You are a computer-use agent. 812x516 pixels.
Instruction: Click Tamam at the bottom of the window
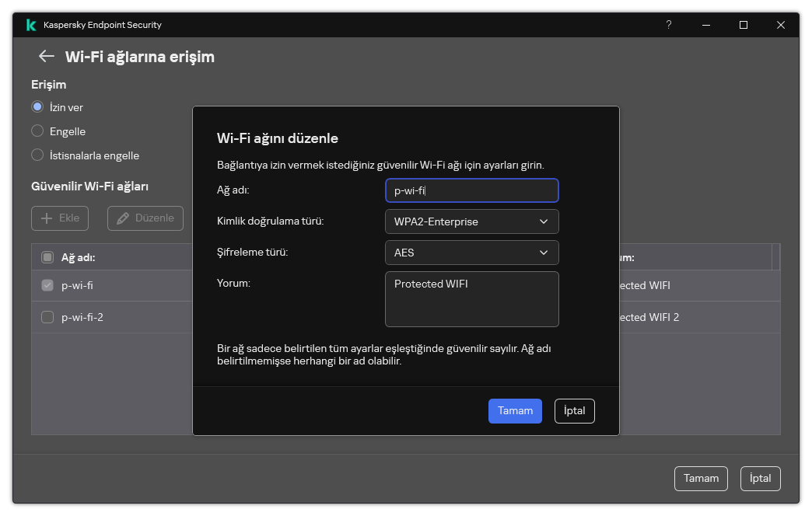click(700, 479)
